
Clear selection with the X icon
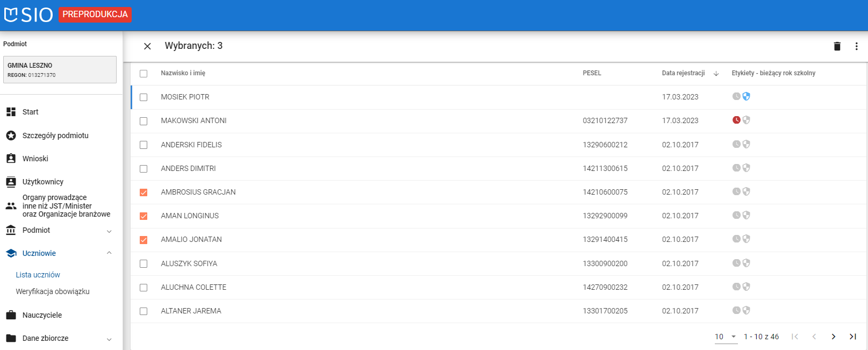coord(147,46)
